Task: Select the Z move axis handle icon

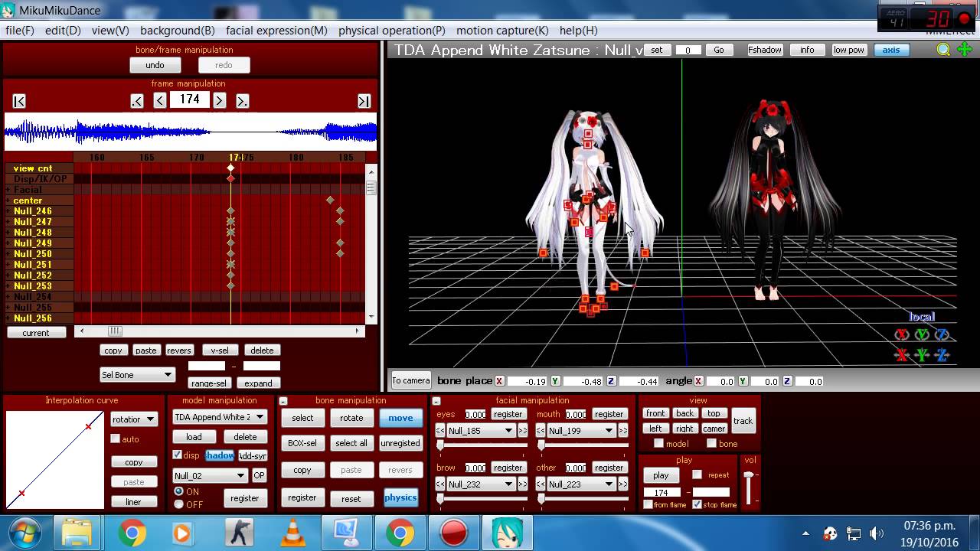Action: [942, 354]
